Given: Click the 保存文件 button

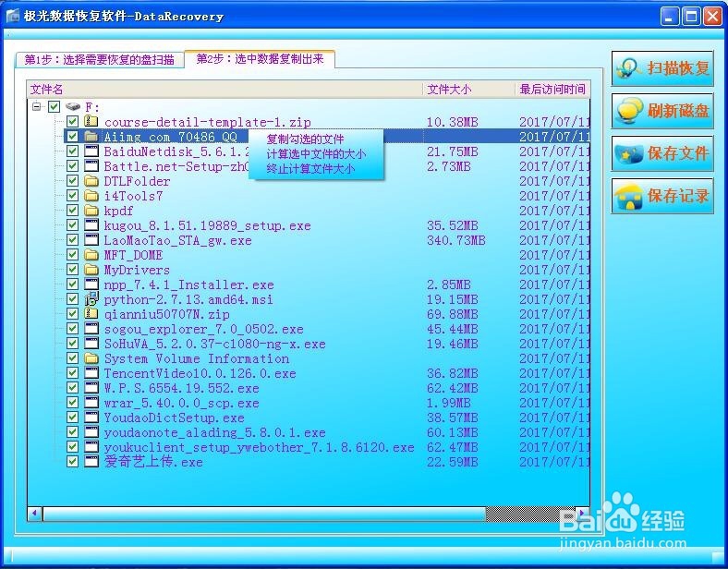Looking at the screenshot, I should (662, 153).
